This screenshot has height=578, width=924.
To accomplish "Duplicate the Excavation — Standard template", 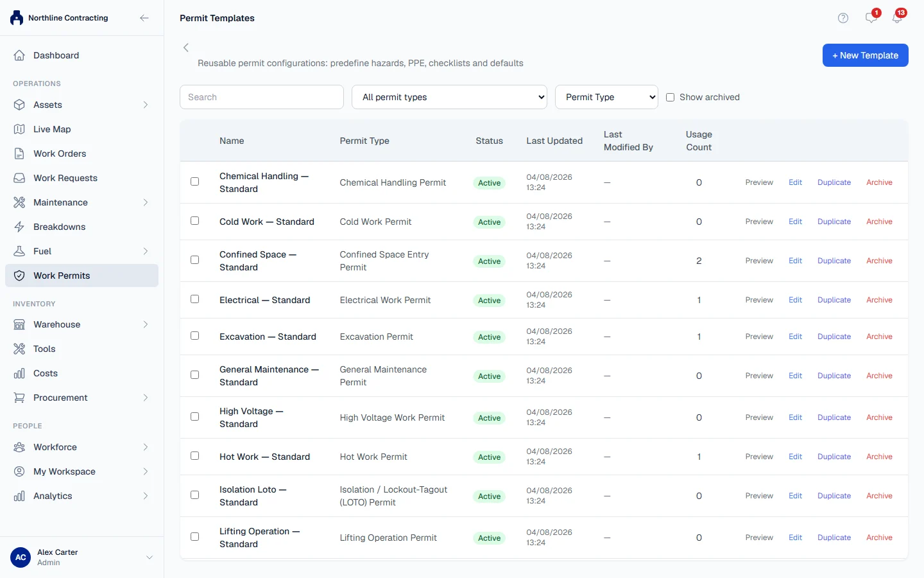I will (834, 337).
